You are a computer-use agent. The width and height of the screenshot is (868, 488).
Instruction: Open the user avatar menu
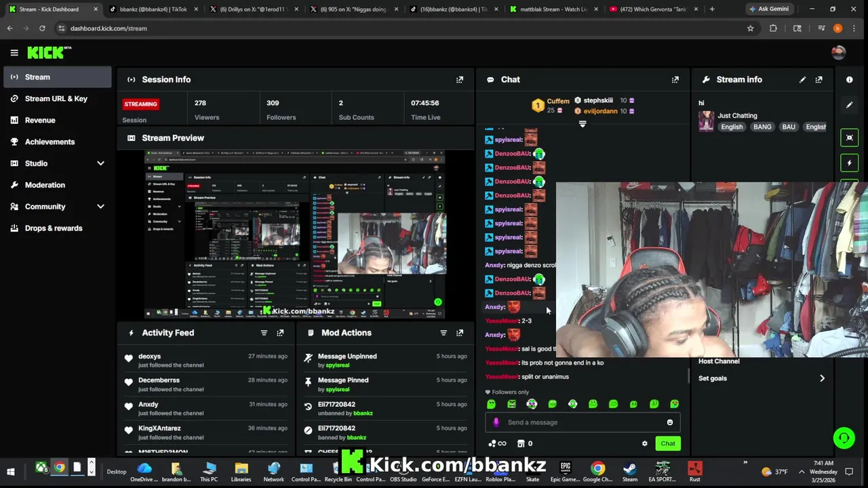coord(839,52)
